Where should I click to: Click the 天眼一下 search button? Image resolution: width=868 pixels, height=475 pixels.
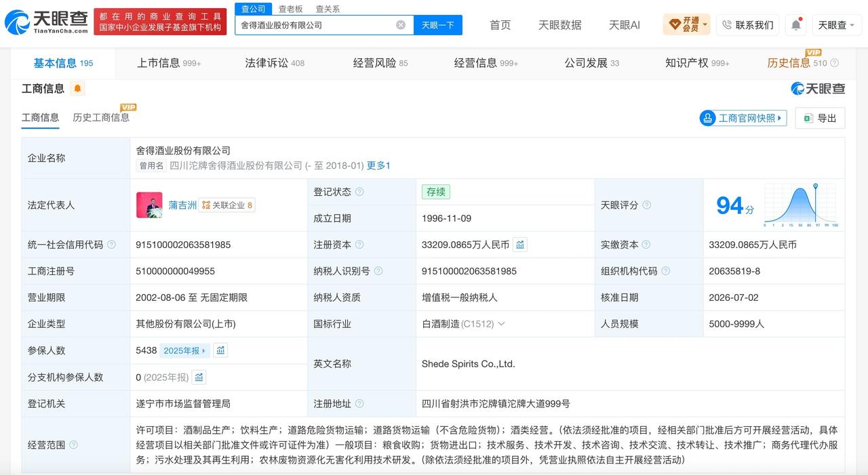[x=438, y=25]
